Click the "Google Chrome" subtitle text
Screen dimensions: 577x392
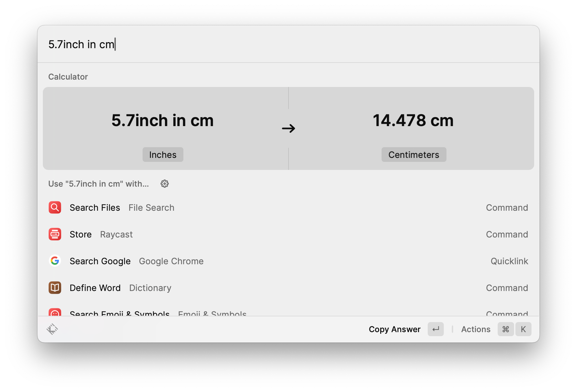point(171,261)
